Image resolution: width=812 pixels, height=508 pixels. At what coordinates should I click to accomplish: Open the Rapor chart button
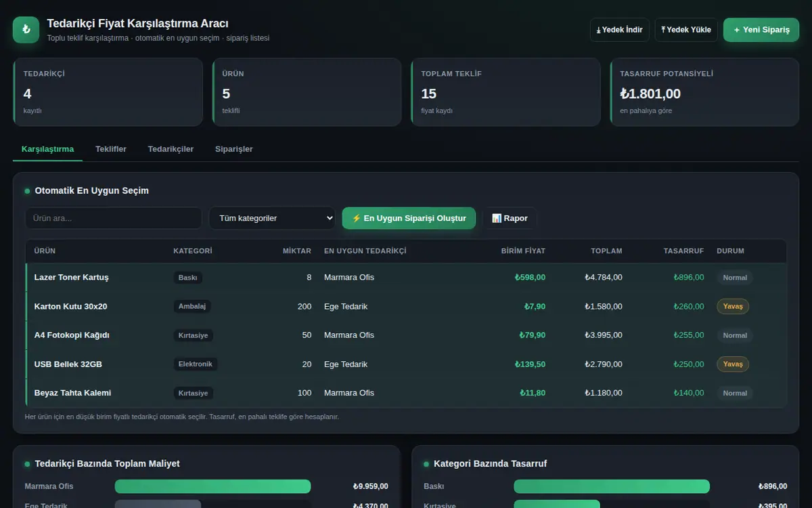click(x=510, y=218)
